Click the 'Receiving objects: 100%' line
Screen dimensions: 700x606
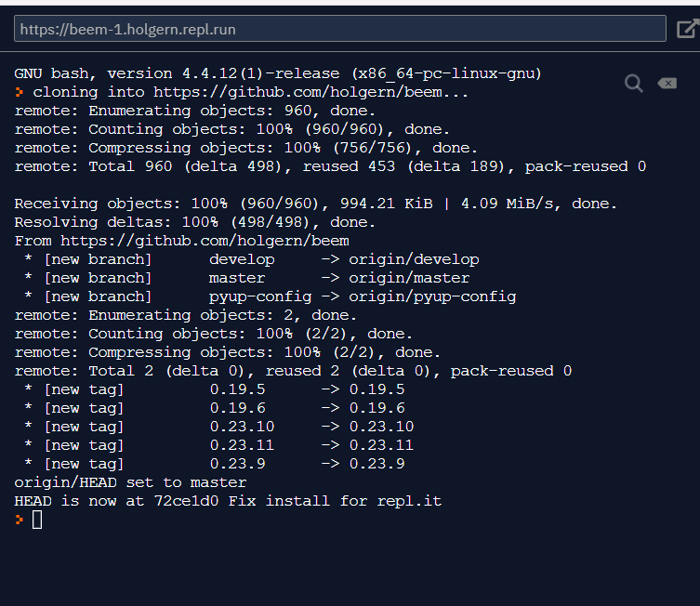coord(316,204)
